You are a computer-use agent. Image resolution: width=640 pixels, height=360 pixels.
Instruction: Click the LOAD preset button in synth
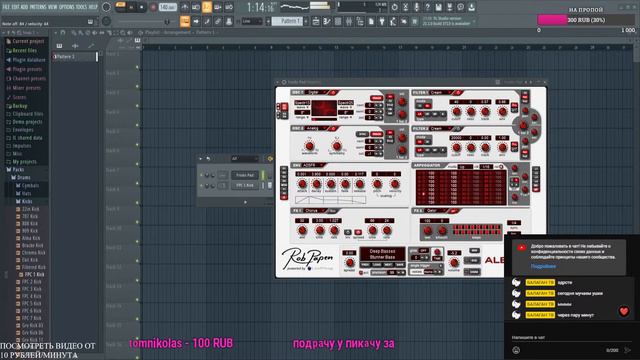tap(377, 265)
